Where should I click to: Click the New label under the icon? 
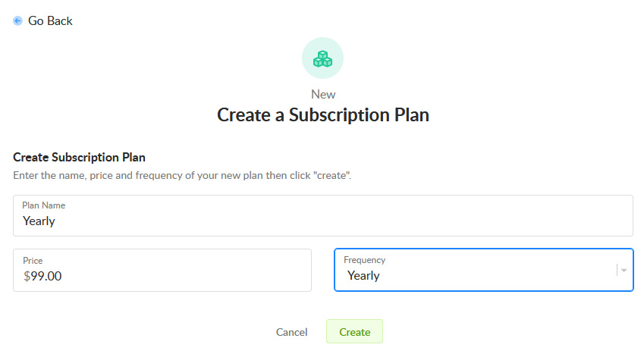point(323,95)
